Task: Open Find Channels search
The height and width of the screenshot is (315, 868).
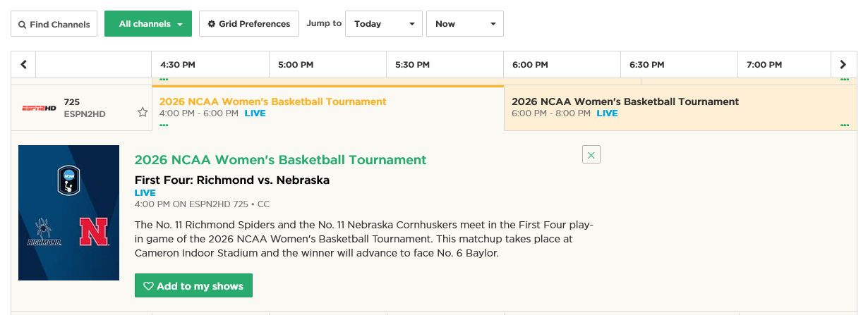Action: (54, 24)
